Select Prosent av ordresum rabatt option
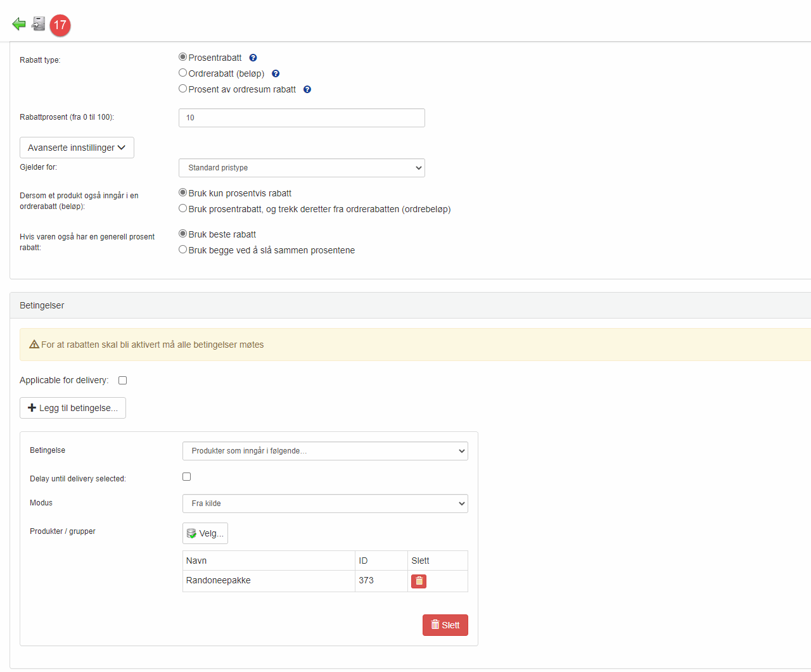This screenshot has width=811, height=672. (x=183, y=89)
